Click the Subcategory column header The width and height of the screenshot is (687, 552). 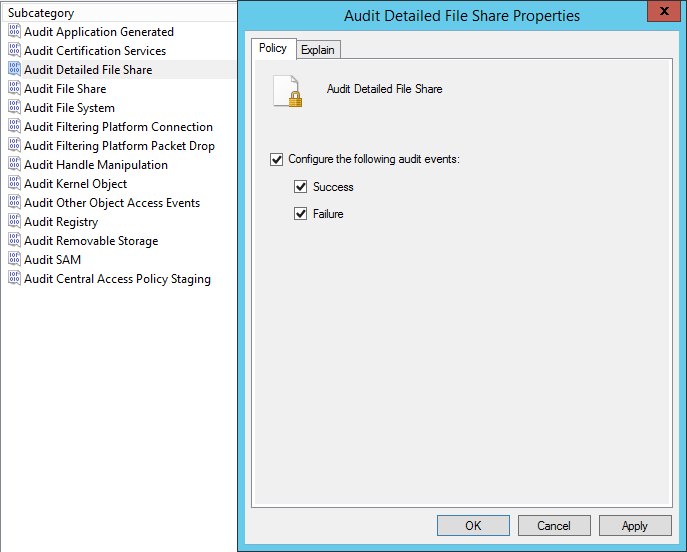tap(119, 13)
